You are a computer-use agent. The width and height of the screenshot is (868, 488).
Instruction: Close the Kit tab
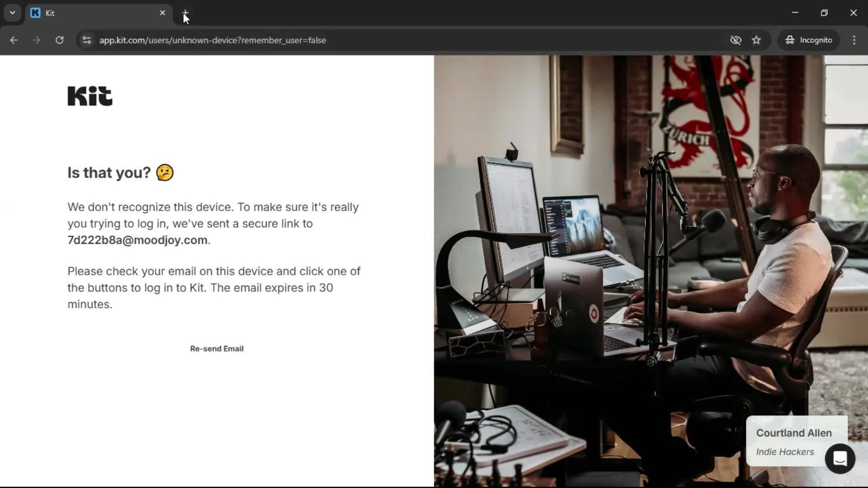[163, 13]
